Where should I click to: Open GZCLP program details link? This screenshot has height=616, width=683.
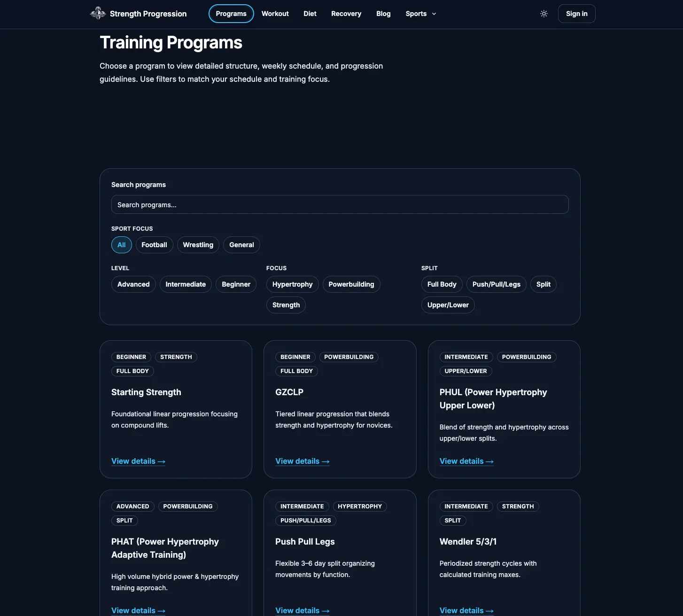tap(302, 461)
